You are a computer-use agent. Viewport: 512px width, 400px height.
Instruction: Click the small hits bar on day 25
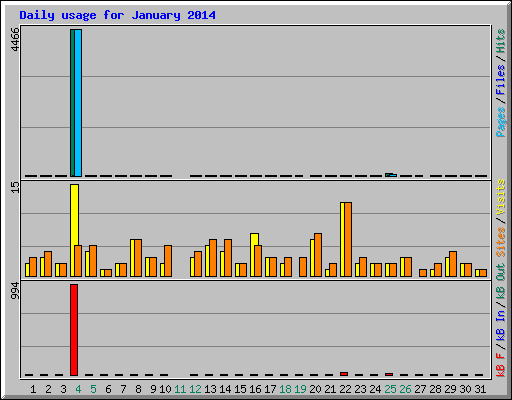point(389,175)
